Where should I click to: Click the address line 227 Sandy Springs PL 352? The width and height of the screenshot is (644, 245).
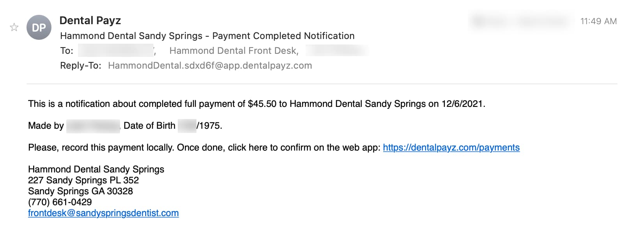83,180
